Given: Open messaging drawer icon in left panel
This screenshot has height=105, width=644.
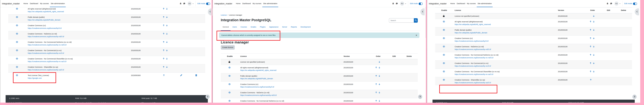Looking at the screenshot, I should pos(184,4).
